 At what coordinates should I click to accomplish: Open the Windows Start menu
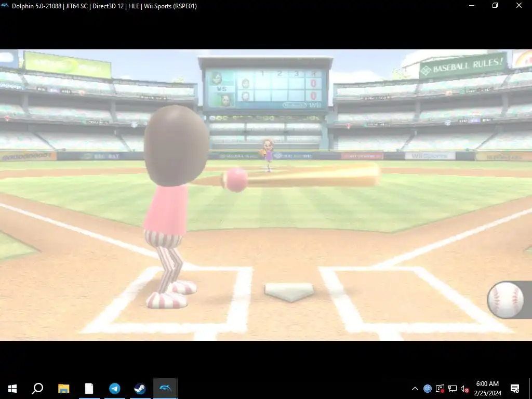tap(12, 389)
